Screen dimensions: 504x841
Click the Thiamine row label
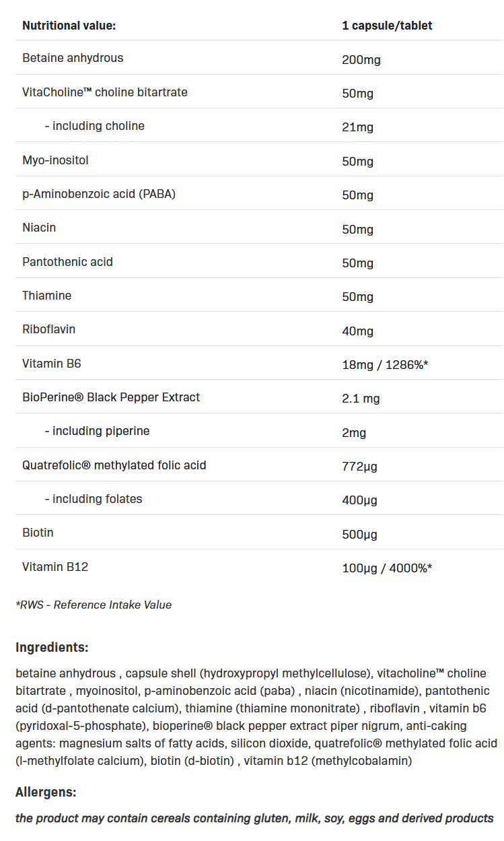point(46,296)
